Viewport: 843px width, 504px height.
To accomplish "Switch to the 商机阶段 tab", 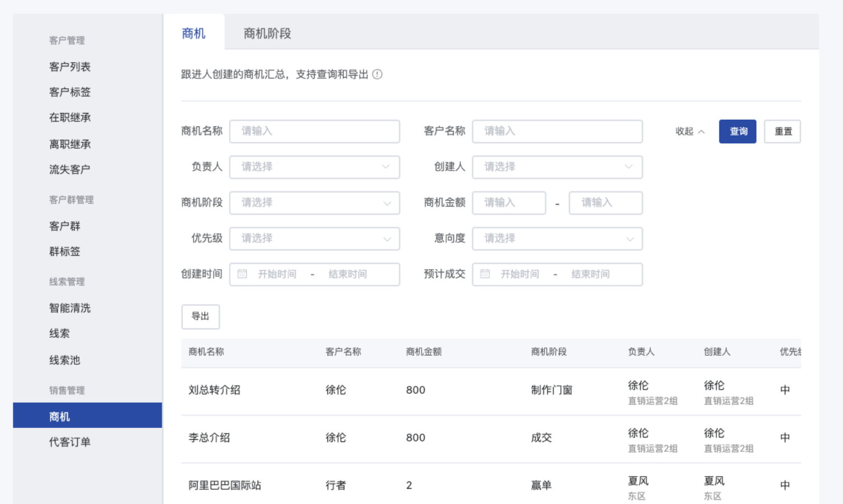I will (268, 34).
